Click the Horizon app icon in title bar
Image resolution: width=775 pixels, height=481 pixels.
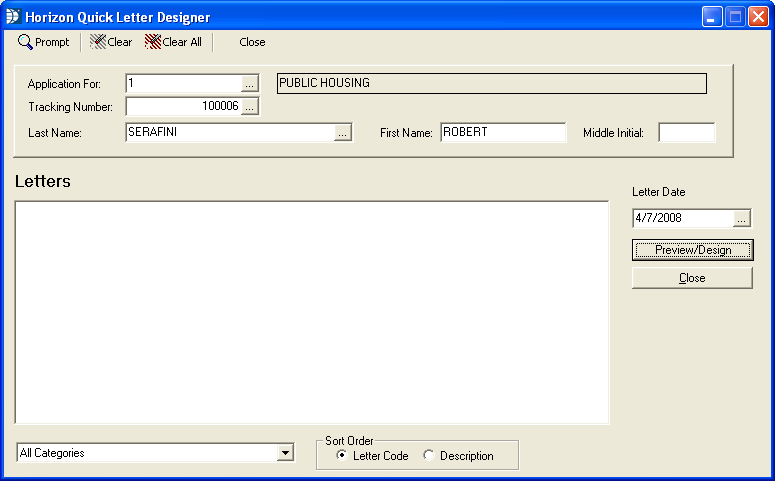point(13,17)
